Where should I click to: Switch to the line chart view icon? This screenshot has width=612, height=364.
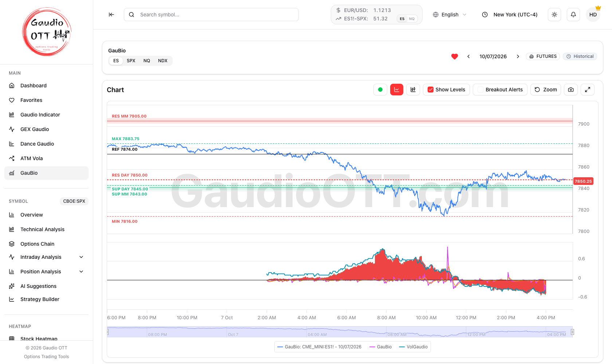coord(397,90)
